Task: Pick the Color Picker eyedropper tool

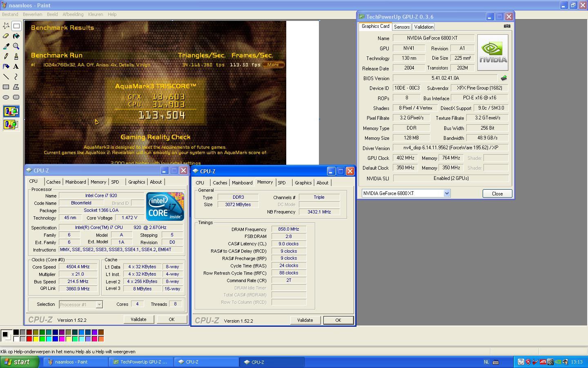Action: pos(6,46)
